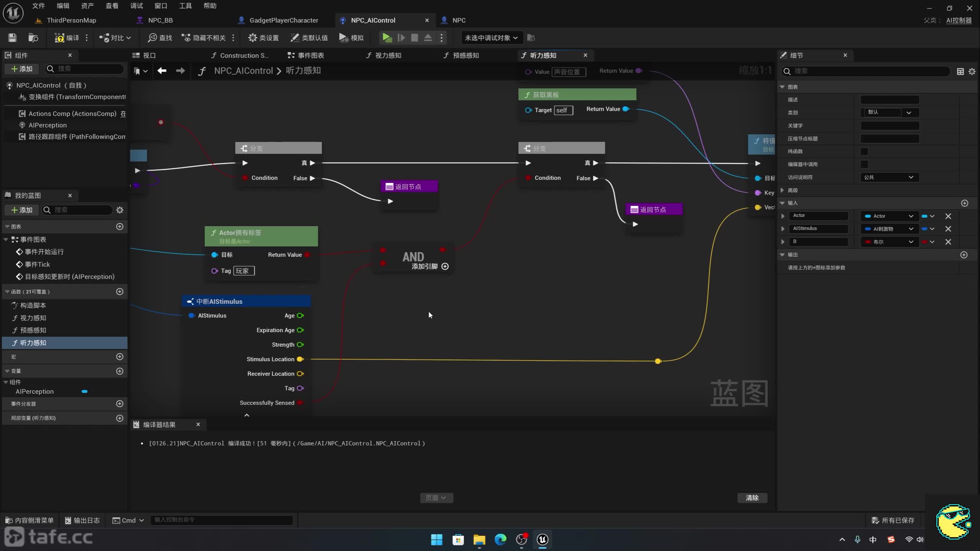Screen dimensions: 980x551
Task: Switch to the GadgetPlayerCharacter tab
Action: [x=284, y=20]
